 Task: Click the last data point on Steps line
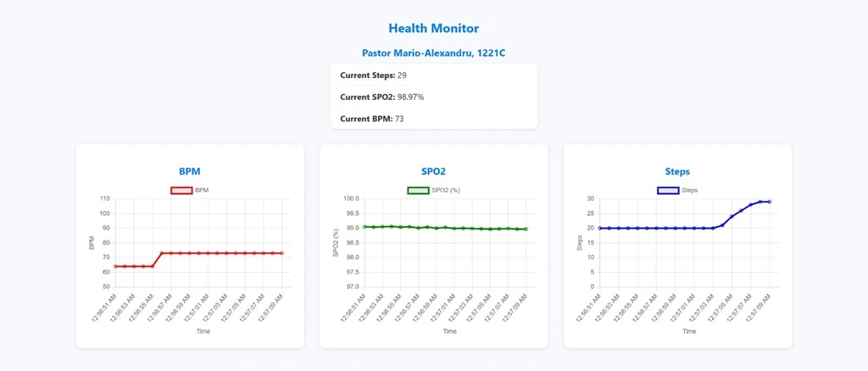770,202
